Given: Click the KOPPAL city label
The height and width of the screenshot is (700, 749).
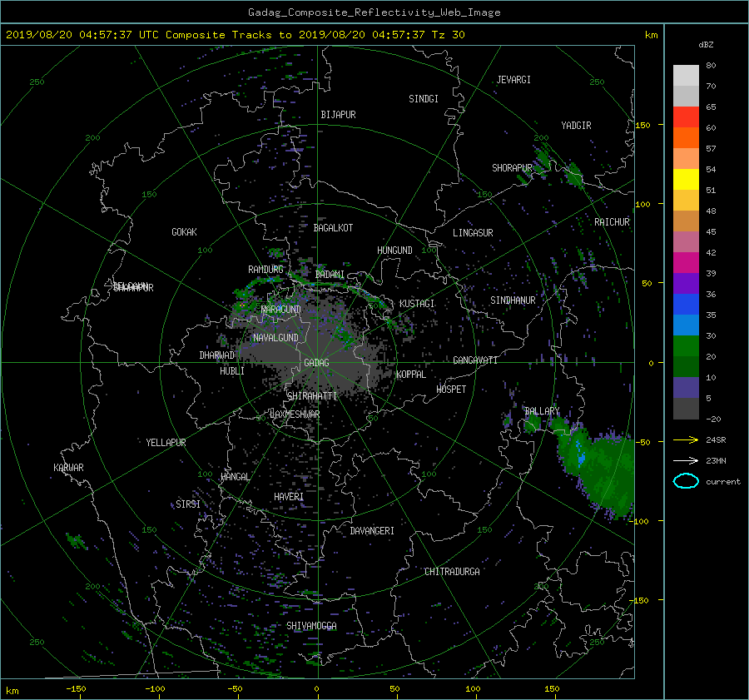Looking at the screenshot, I should tap(411, 374).
